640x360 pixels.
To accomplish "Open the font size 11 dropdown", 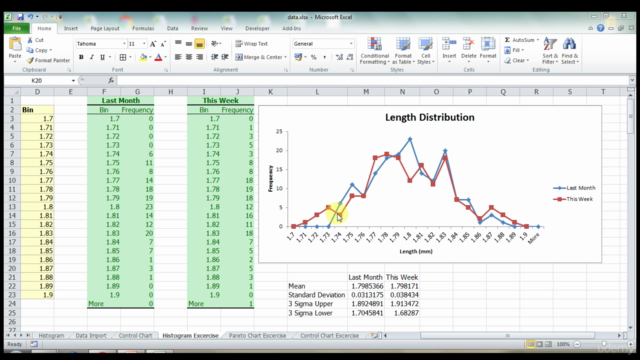I will (x=144, y=44).
